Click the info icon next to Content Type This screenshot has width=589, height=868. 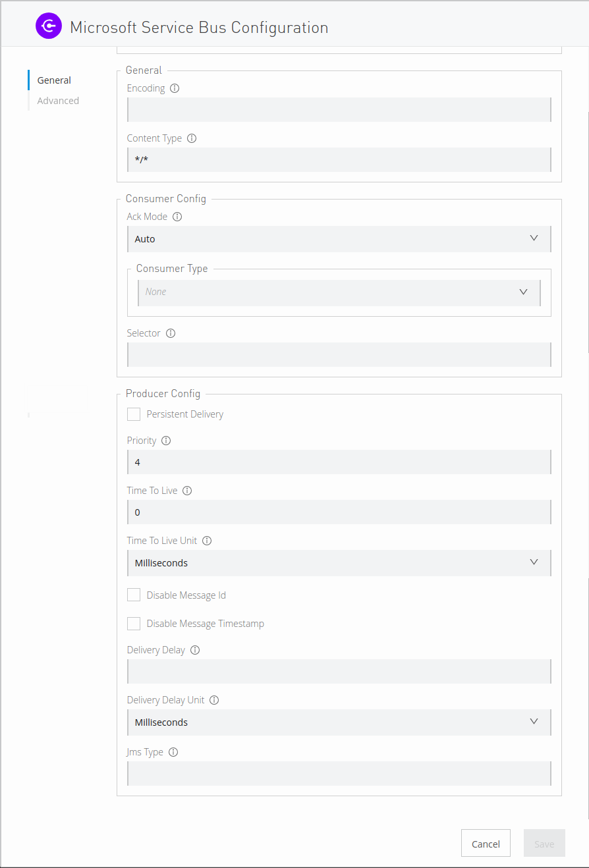pos(191,138)
